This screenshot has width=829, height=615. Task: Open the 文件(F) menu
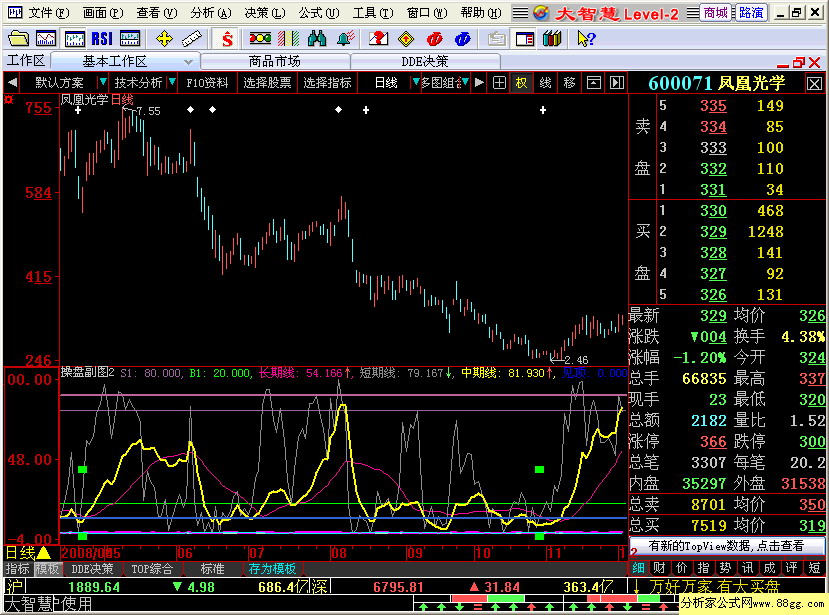coord(48,12)
